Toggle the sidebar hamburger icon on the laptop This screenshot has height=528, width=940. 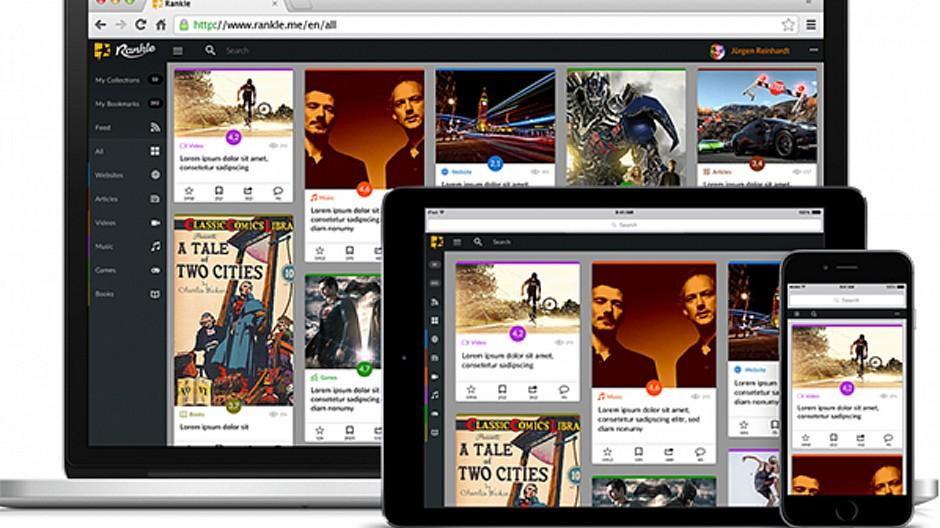click(x=178, y=51)
